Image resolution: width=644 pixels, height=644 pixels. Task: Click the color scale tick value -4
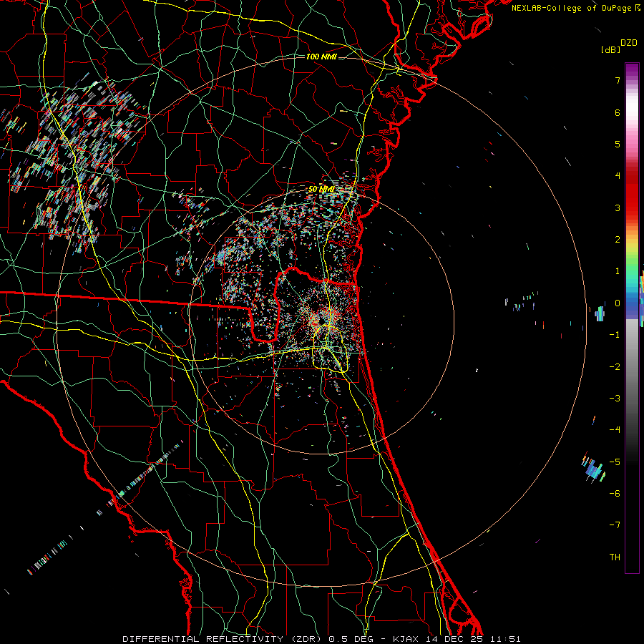coord(615,430)
